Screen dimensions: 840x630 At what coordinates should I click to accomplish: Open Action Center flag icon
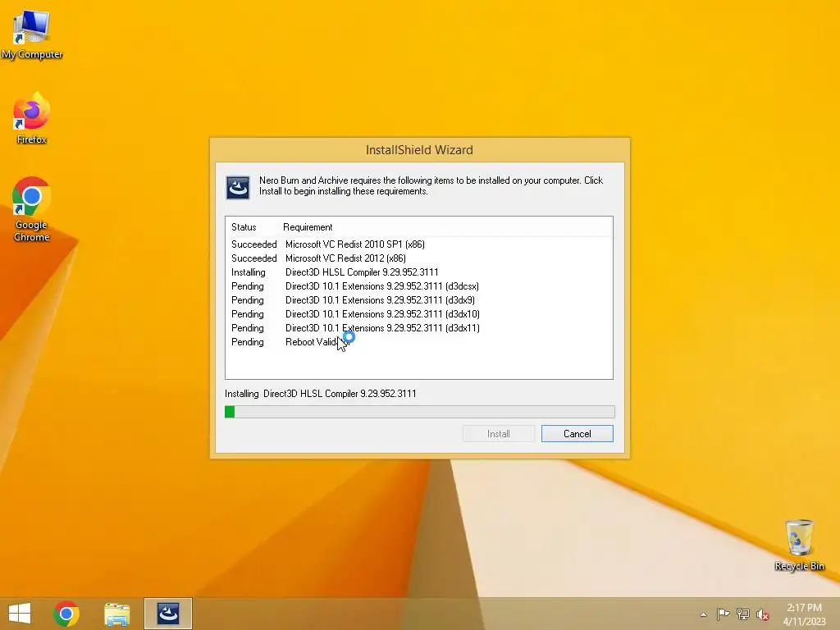click(x=723, y=614)
